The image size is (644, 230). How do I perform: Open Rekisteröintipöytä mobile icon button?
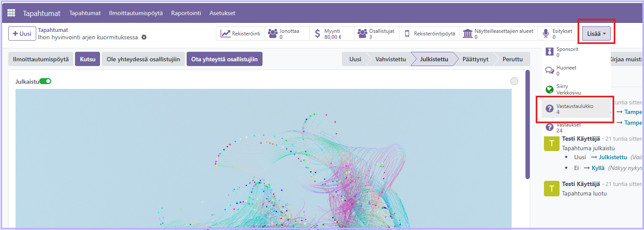click(430, 34)
